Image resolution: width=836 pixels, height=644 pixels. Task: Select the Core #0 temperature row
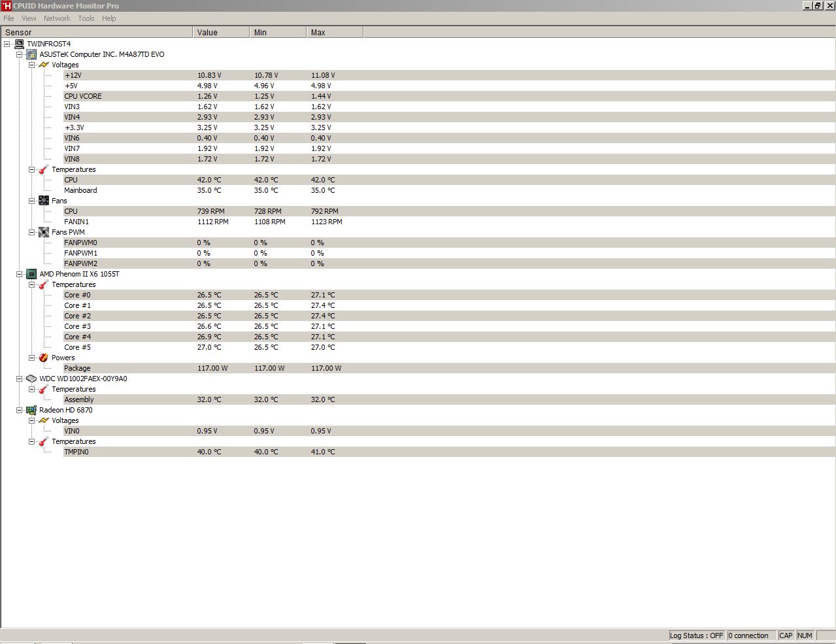(449, 295)
